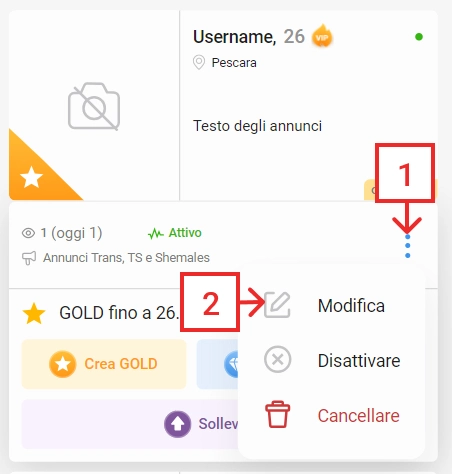The image size is (452, 474).
Task: Click the purple up-arrow Solleva icon
Action: click(177, 424)
